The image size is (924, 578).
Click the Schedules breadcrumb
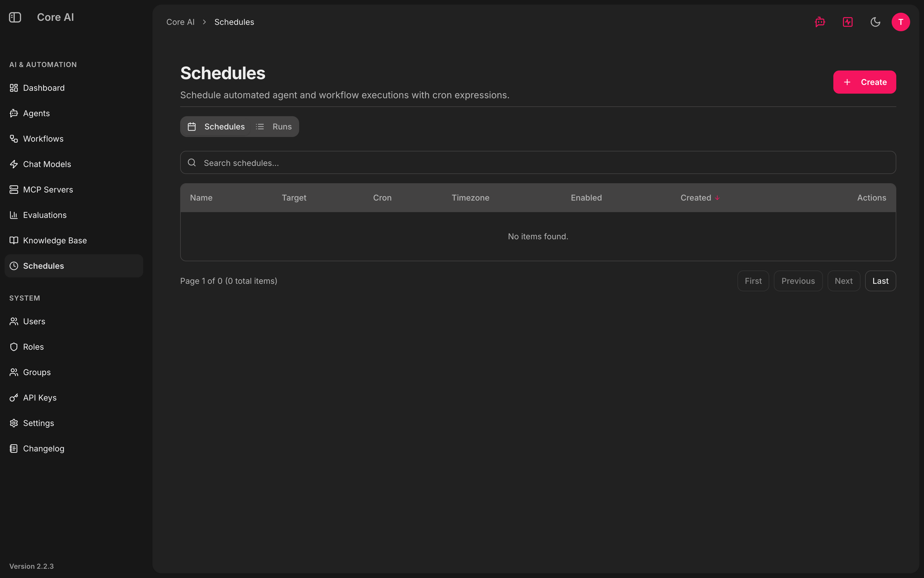click(x=234, y=22)
